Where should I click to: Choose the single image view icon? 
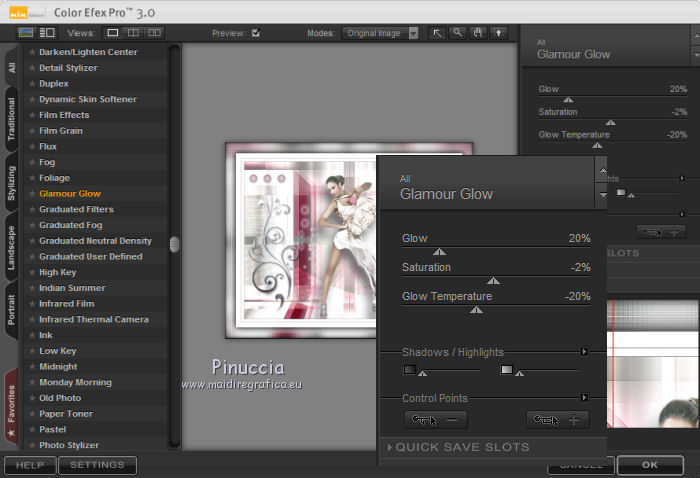pyautogui.click(x=113, y=33)
